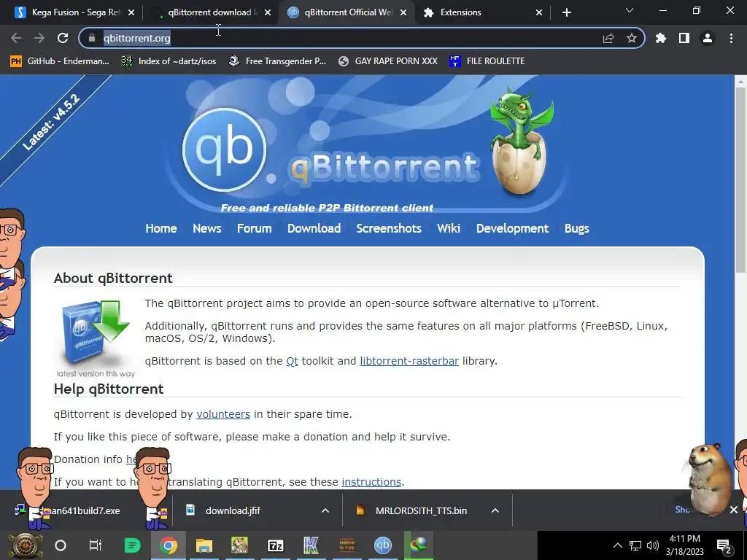Screen dimensions: 747x560
Task: View site security lock info
Action: [x=91, y=38]
